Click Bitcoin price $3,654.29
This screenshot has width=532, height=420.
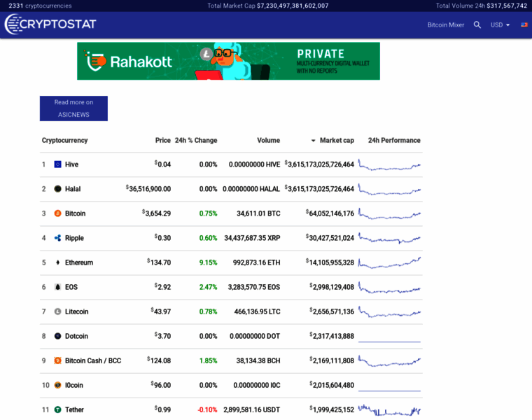pyautogui.click(x=156, y=213)
